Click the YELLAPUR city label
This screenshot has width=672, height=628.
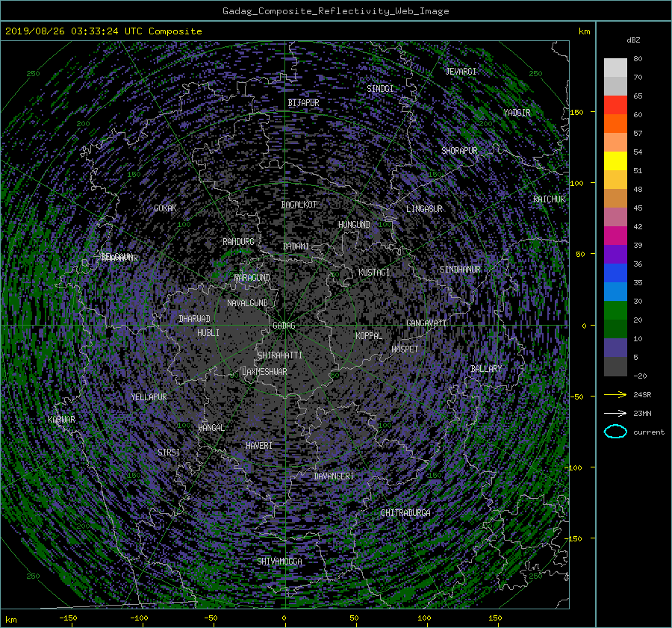tap(149, 397)
